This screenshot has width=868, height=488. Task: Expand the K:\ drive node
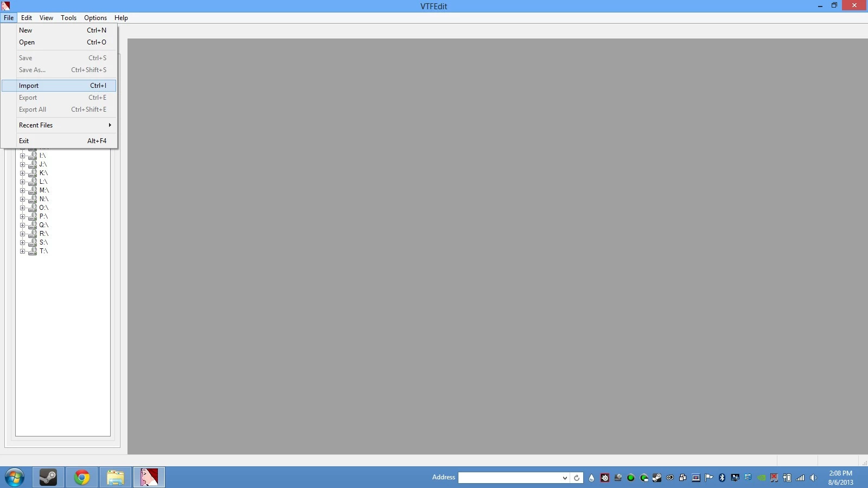[x=23, y=173]
